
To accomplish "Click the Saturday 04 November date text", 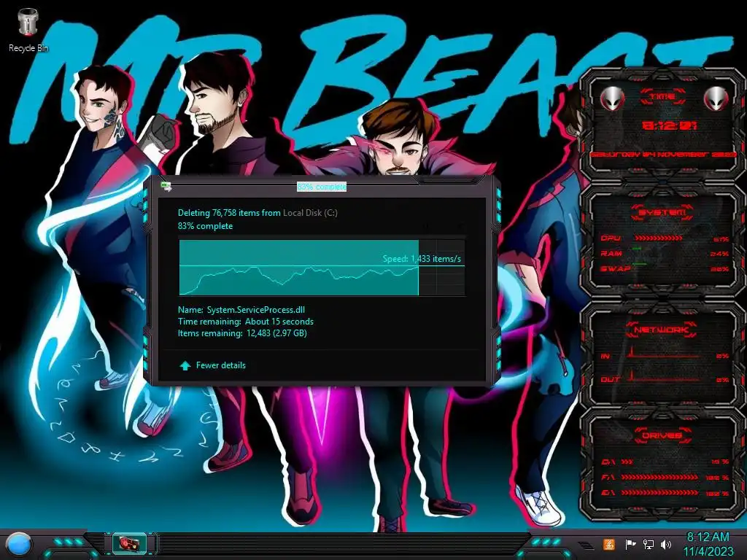I will pos(662,155).
